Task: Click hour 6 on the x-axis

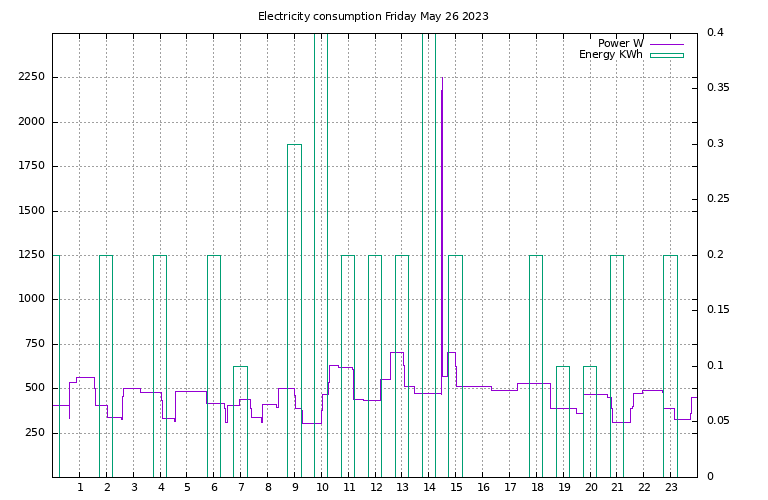Action: [215, 488]
